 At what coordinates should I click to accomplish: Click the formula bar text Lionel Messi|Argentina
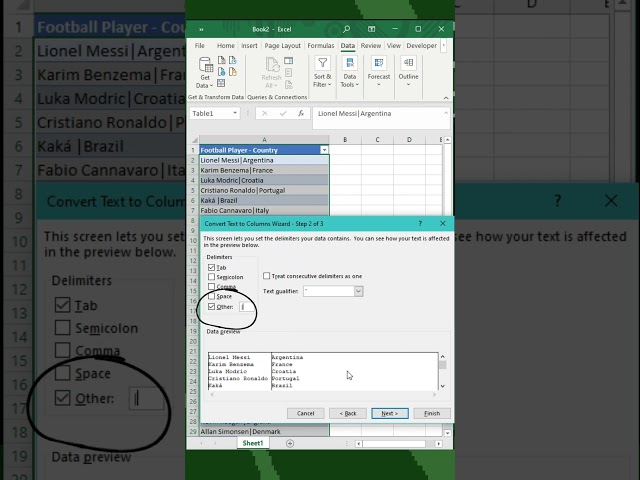click(354, 113)
